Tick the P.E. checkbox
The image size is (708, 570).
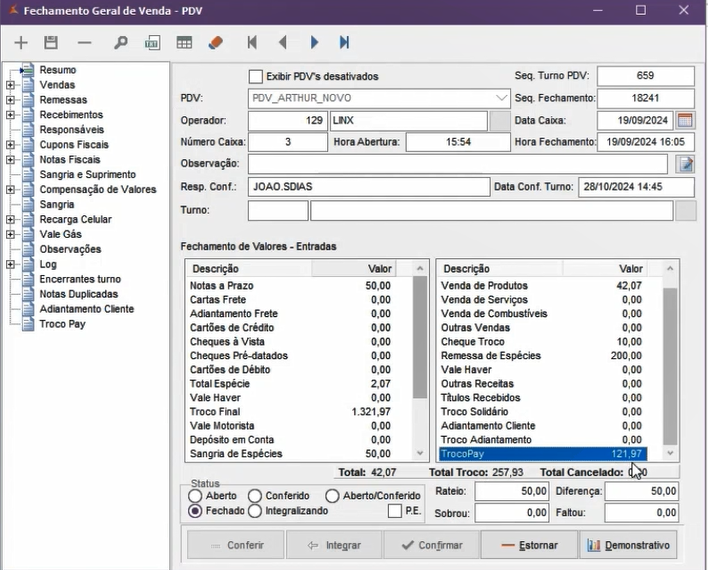pyautogui.click(x=395, y=511)
